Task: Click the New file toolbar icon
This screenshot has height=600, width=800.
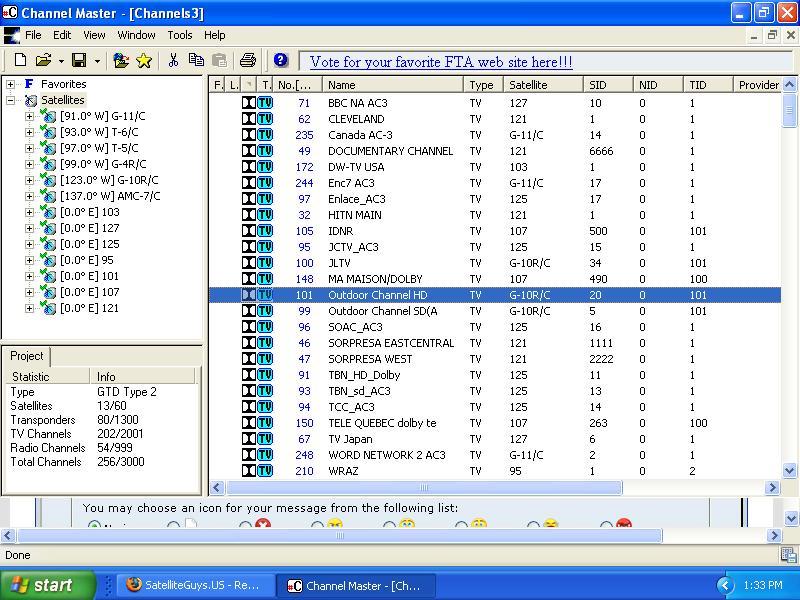Action: click(20, 60)
